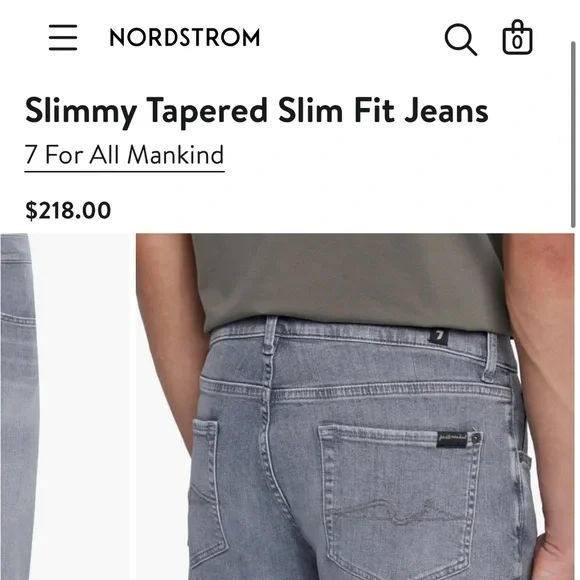
Task: Go to homepage via Nordstrom logo
Action: click(x=185, y=37)
